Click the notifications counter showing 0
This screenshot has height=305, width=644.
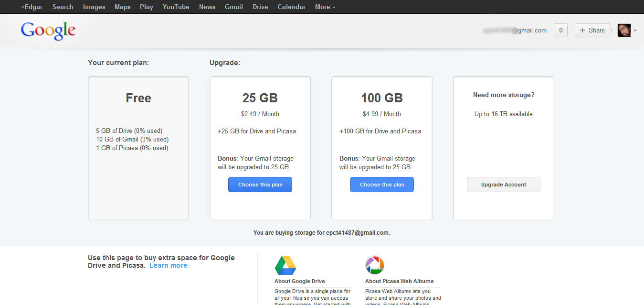pos(560,30)
